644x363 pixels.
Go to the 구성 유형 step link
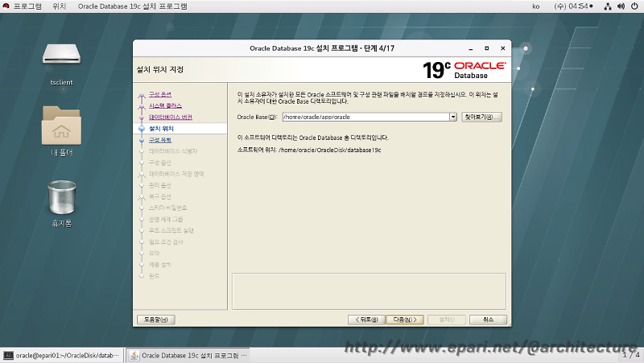pos(160,140)
